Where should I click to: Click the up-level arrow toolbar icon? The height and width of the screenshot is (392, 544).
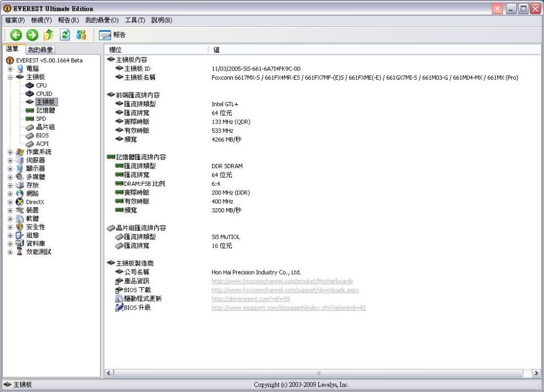pyautogui.click(x=48, y=35)
